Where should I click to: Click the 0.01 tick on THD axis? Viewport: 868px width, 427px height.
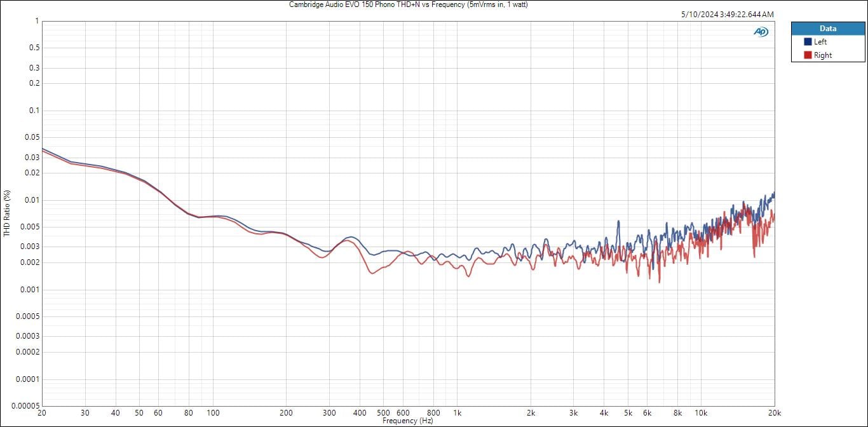[x=31, y=200]
